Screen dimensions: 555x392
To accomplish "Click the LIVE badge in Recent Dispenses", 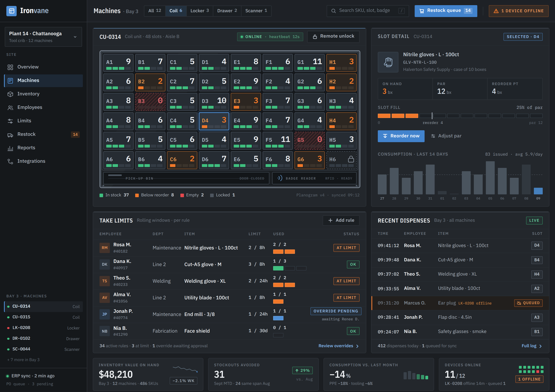I will (534, 221).
